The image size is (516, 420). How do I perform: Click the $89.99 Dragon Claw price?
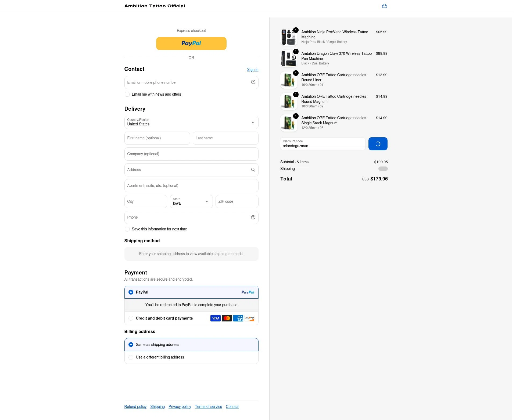[382, 53]
